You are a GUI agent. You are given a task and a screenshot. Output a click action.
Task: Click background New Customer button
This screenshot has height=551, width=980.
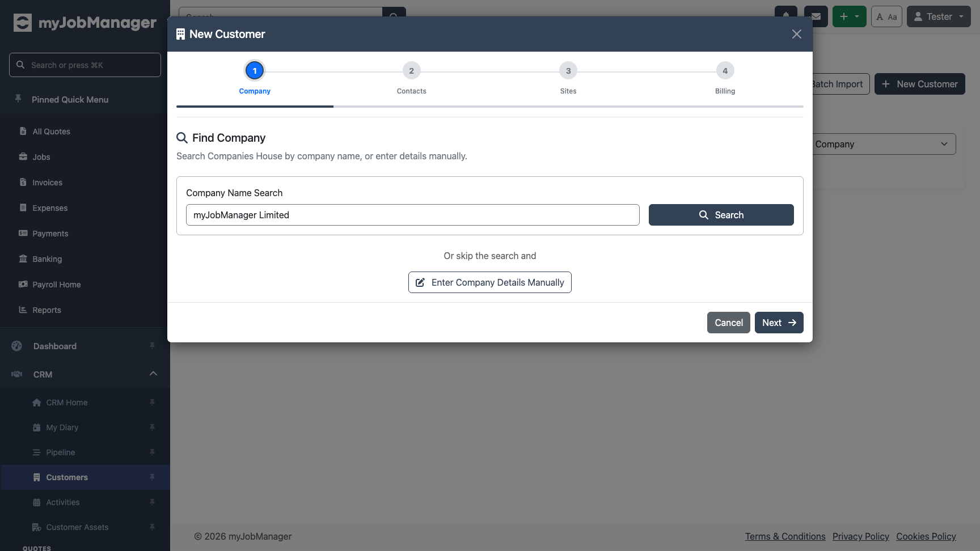(920, 84)
